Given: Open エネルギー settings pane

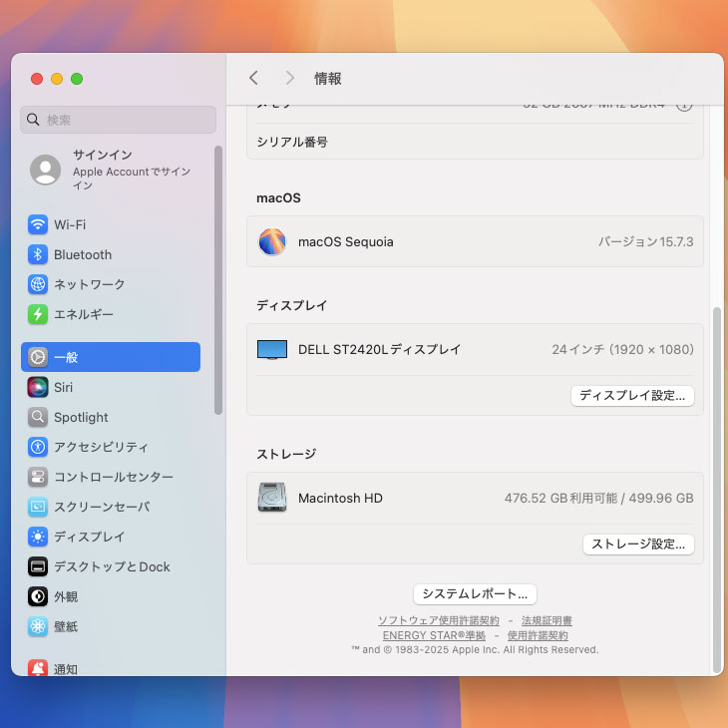Looking at the screenshot, I should point(83,314).
